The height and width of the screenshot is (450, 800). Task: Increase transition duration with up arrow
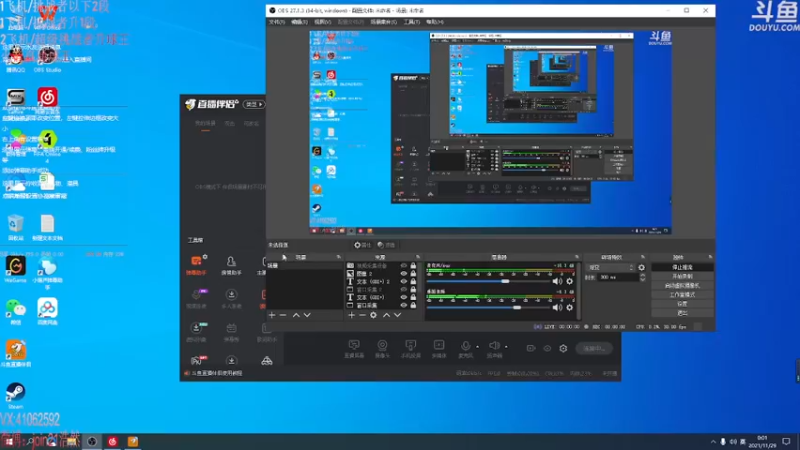[642, 275]
